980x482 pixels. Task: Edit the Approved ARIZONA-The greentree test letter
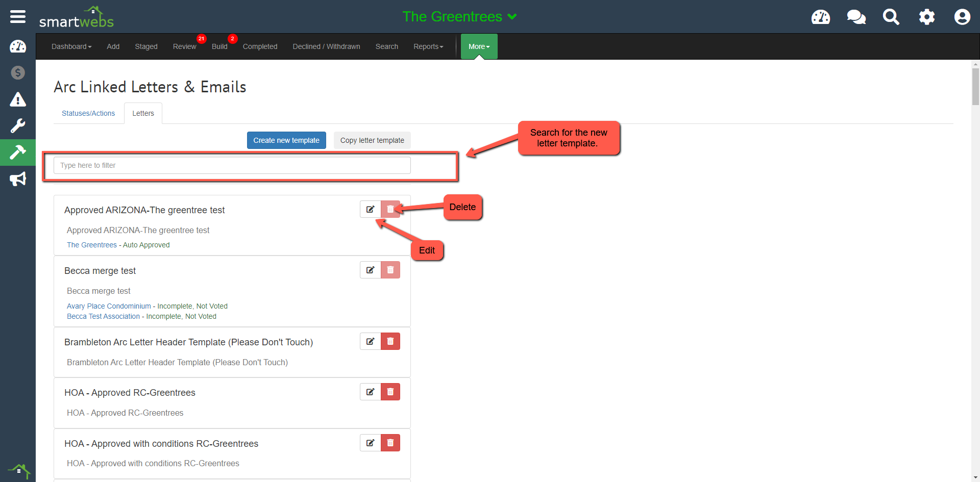(x=371, y=209)
